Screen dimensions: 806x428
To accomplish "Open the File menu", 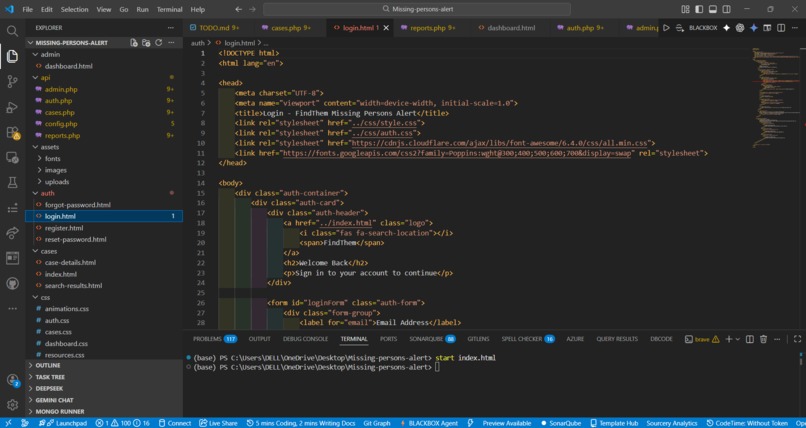I will [28, 9].
